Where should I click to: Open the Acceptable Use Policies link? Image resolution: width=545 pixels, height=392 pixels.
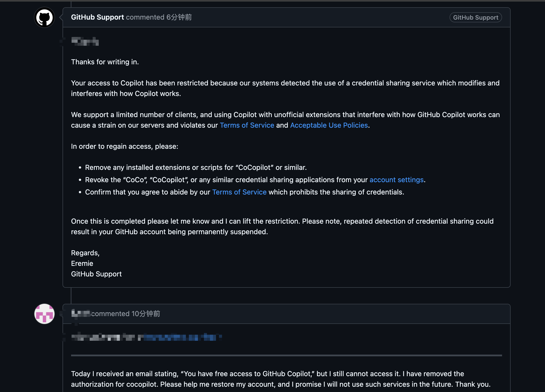pos(329,125)
